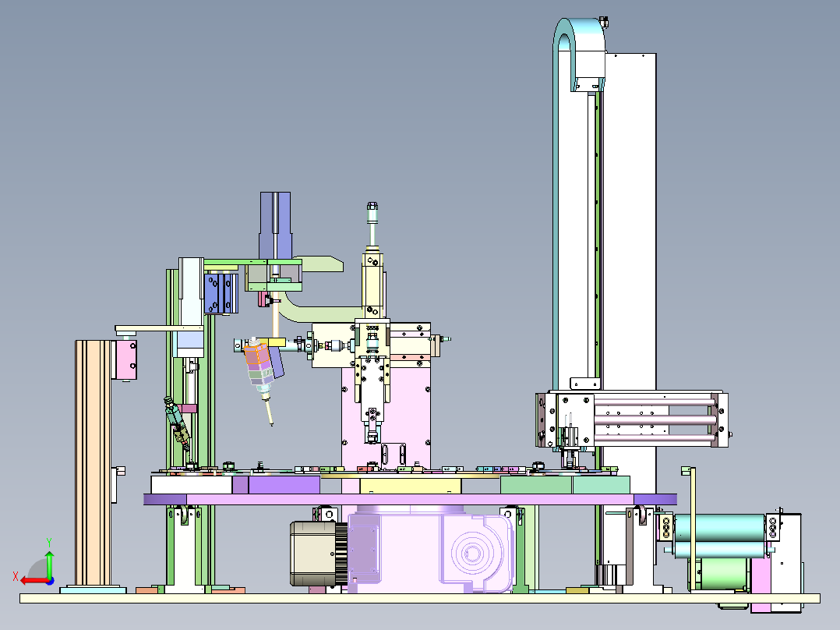
Task: Select the orange aluminum extrusion post at left
Action: click(x=94, y=463)
